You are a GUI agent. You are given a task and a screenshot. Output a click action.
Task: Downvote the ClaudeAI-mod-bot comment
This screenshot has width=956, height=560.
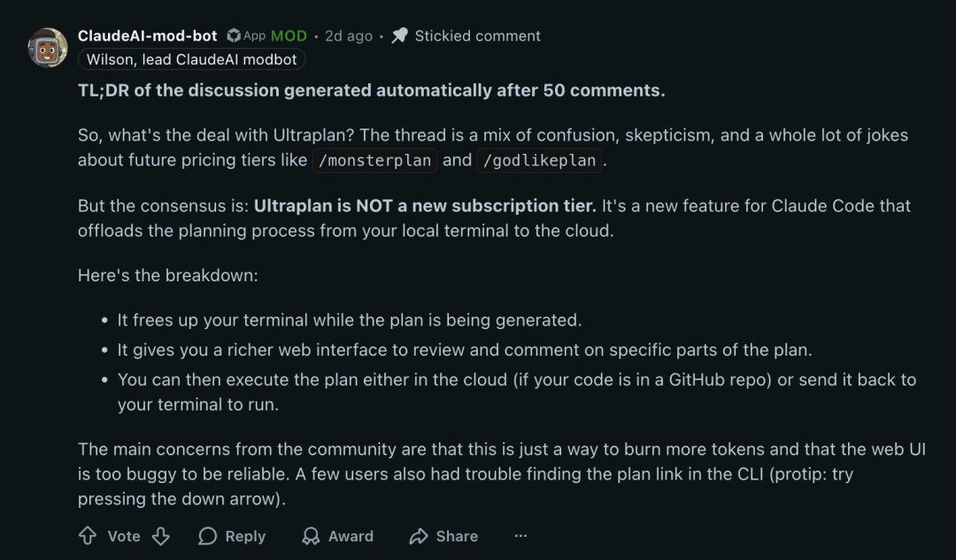point(160,536)
